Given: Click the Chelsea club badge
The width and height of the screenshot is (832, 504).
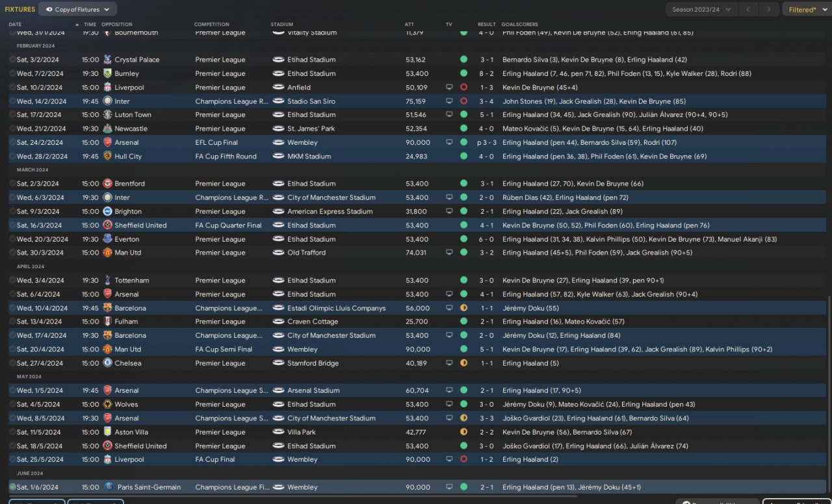Looking at the screenshot, I should coord(107,363).
